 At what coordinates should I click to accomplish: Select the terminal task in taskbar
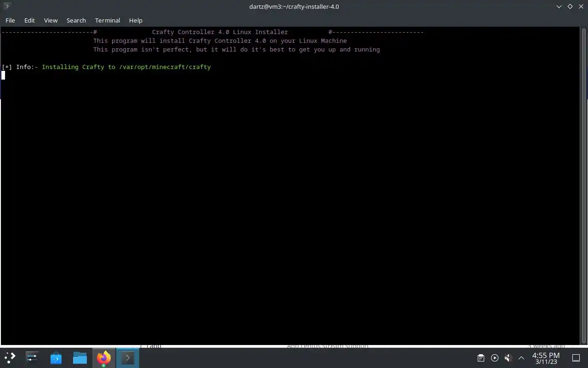[x=127, y=357]
